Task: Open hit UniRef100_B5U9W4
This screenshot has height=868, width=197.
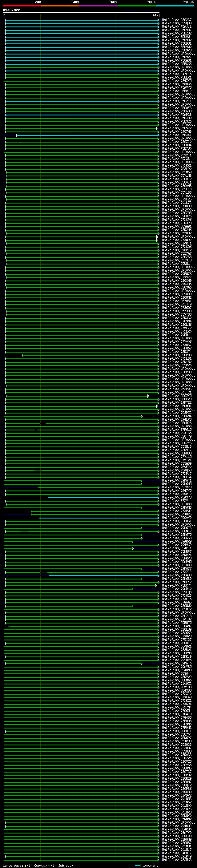Action: (177, 37)
